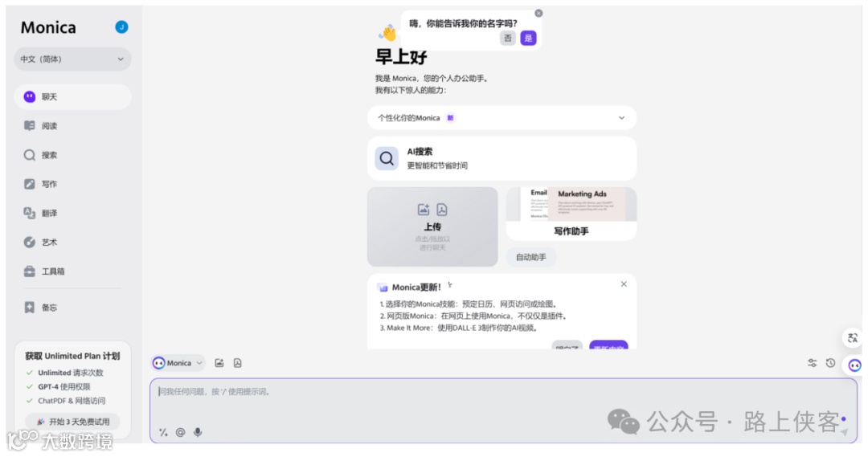Click the upload image icon above input

[219, 363]
